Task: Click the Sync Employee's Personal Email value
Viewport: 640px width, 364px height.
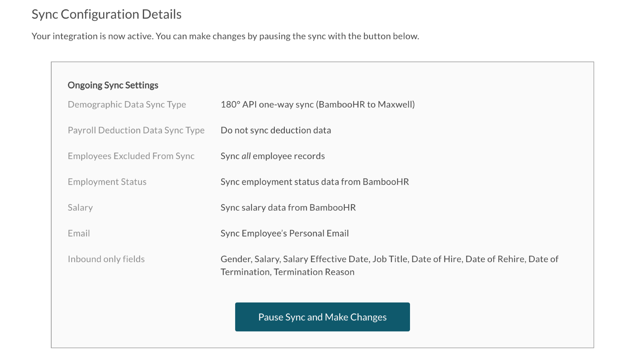Action: pyautogui.click(x=284, y=233)
